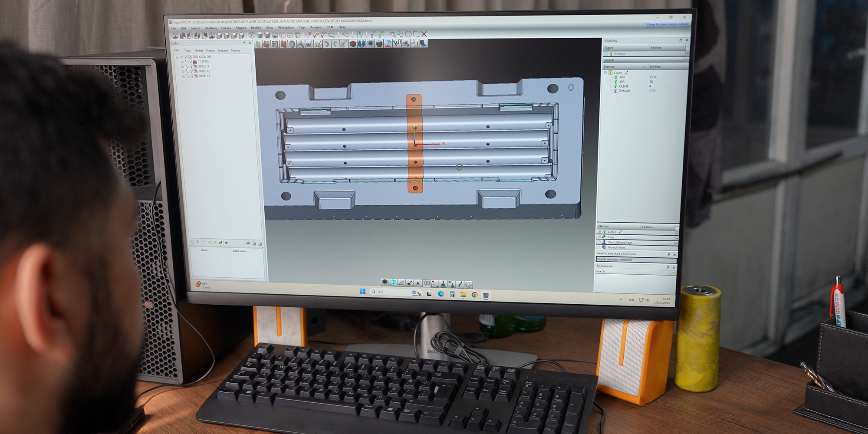Close the CAM browser panel
Image resolution: width=868 pixels, height=434 pixels.
coord(250,43)
